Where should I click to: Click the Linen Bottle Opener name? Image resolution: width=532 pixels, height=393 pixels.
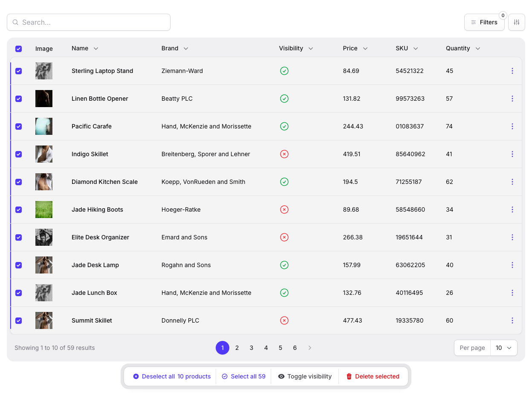click(x=100, y=99)
